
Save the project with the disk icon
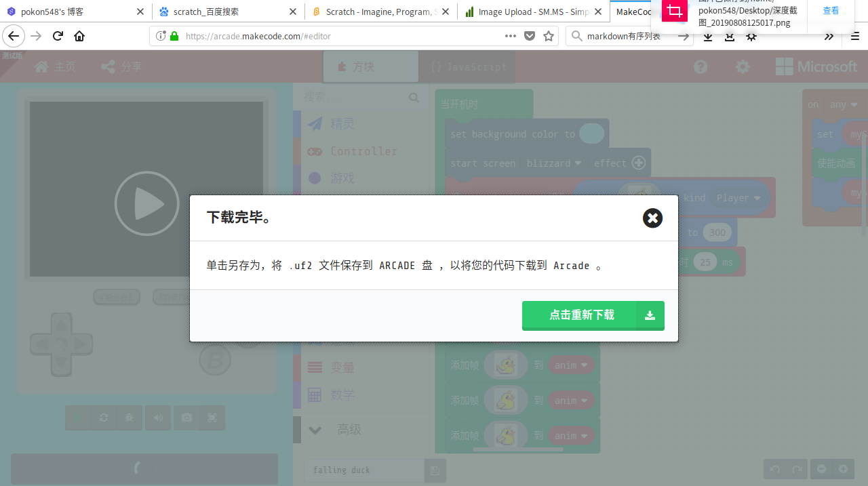435,470
